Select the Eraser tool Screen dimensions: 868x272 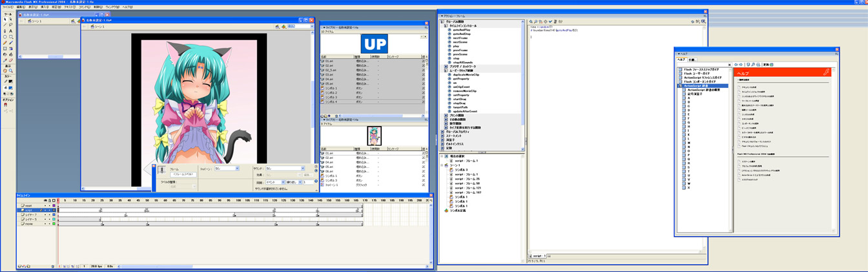coord(11,60)
